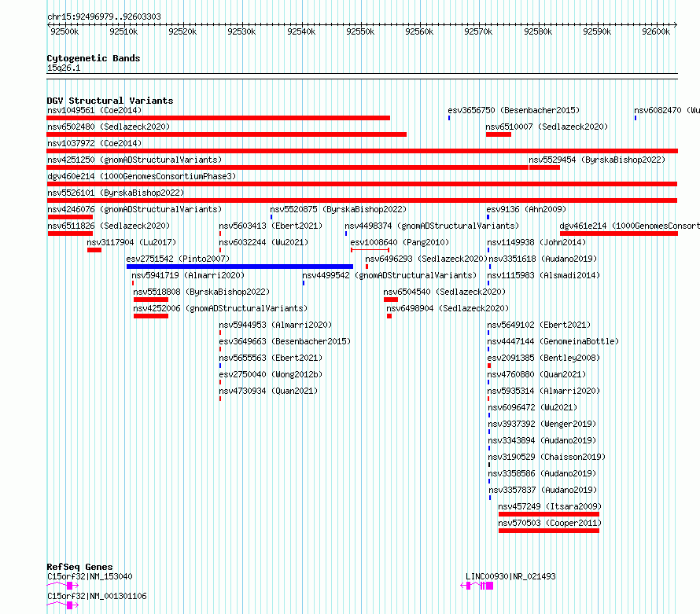Click nsv1149938 (John2014) label
The width and height of the screenshot is (700, 614).
click(536, 242)
